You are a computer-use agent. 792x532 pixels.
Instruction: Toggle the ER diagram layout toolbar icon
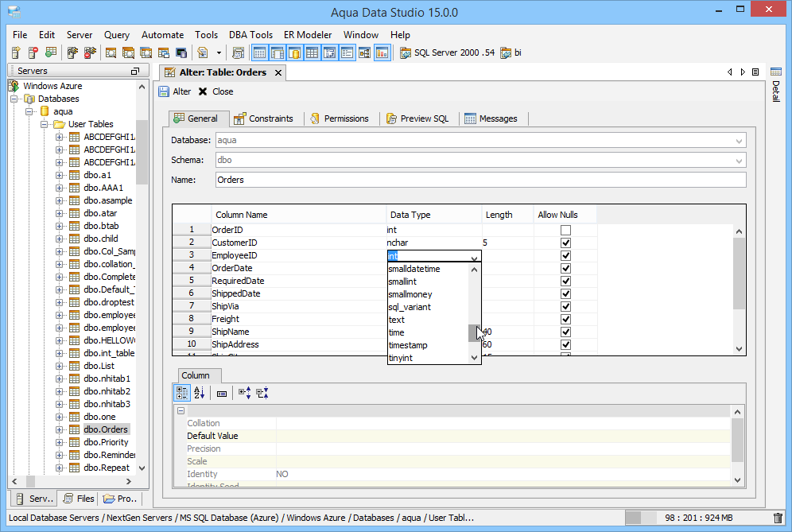365,52
